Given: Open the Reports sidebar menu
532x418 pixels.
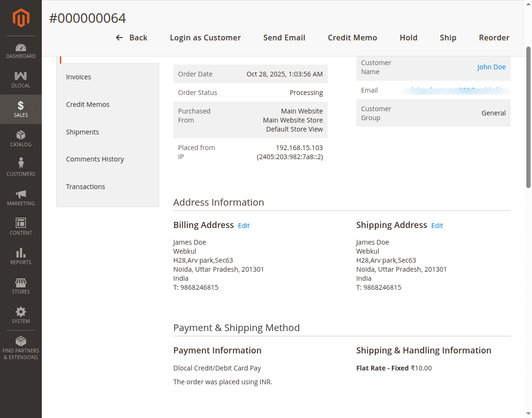Looking at the screenshot, I should 20,256.
